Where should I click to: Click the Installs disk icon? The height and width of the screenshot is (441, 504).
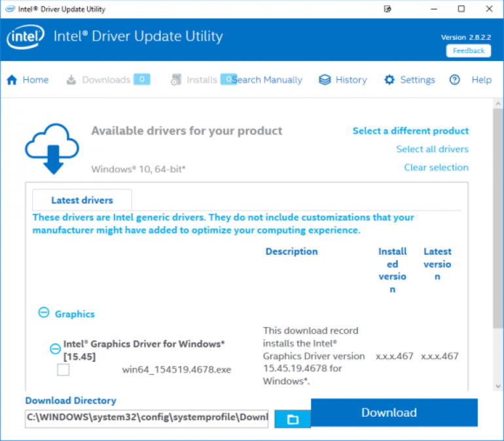[176, 79]
